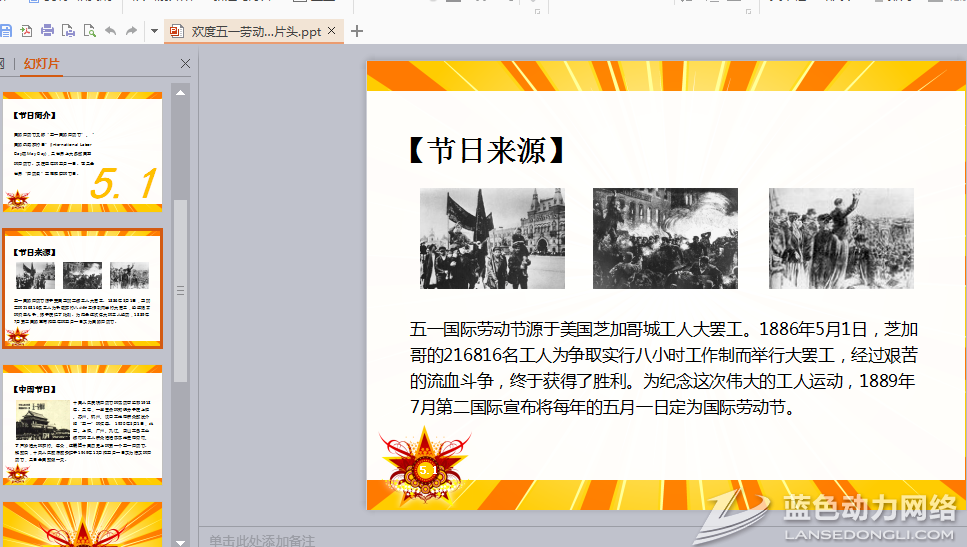Select the middle black-and-white photo on slide
The image size is (967, 547).
[665, 238]
